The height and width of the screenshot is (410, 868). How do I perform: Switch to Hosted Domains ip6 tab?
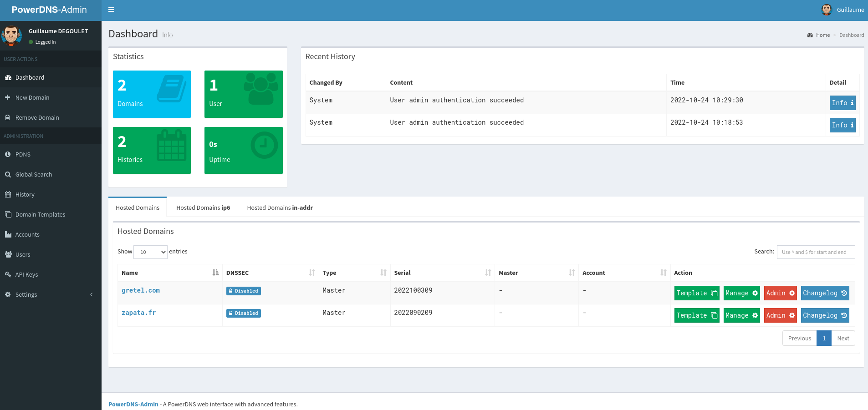(203, 208)
